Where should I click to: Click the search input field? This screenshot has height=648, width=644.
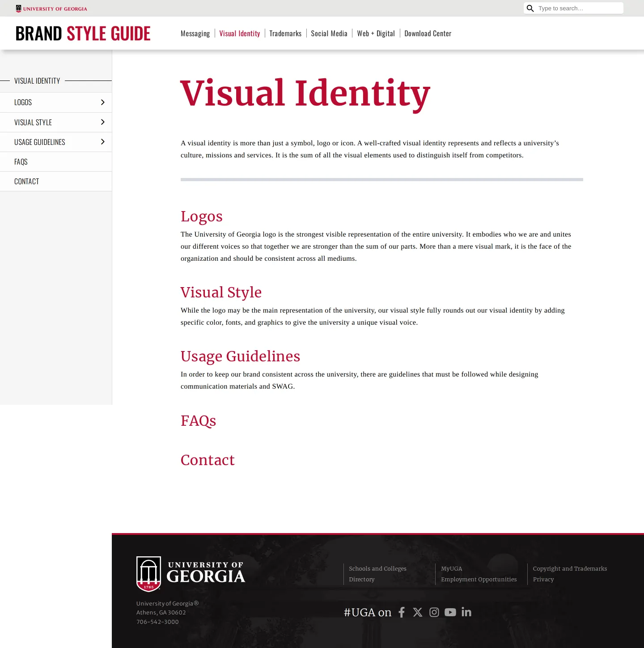579,8
